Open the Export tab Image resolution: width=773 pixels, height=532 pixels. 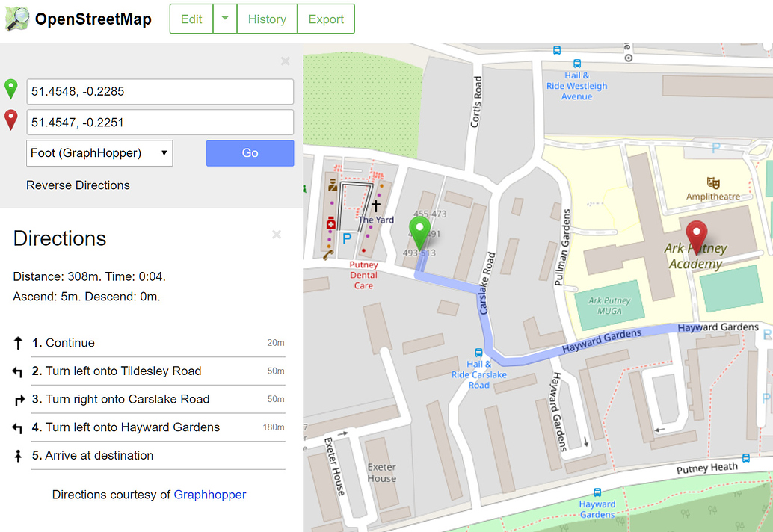tap(326, 19)
